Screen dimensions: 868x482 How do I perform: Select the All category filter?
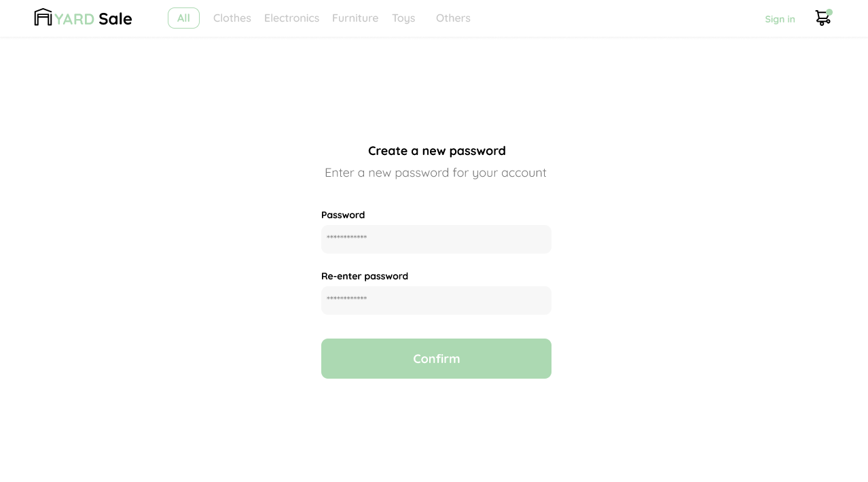point(183,18)
